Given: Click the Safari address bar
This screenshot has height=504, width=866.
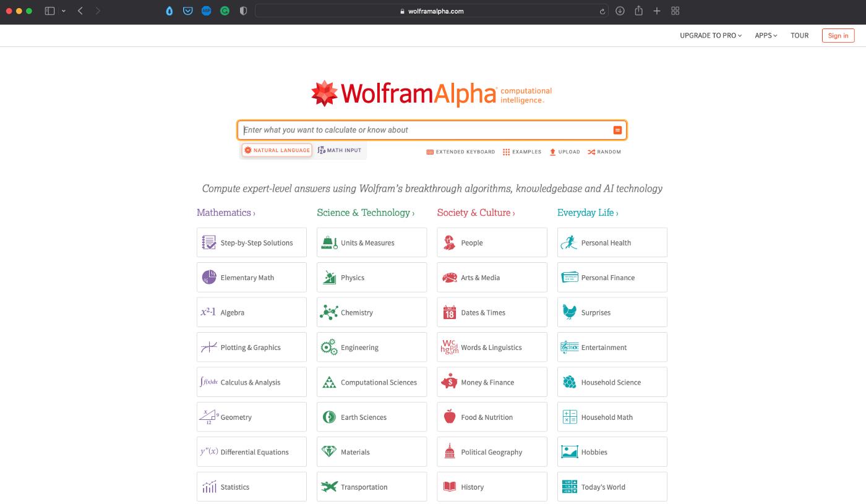Looking at the screenshot, I should pyautogui.click(x=432, y=11).
